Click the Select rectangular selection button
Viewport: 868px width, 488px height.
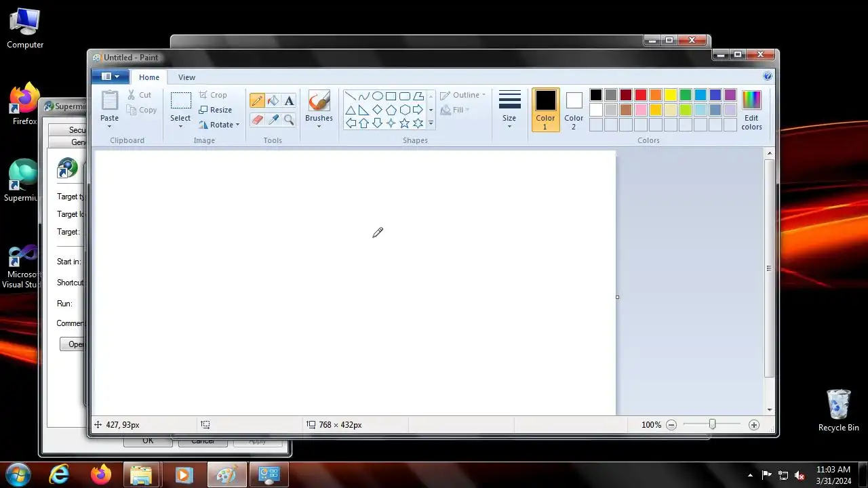tap(180, 101)
